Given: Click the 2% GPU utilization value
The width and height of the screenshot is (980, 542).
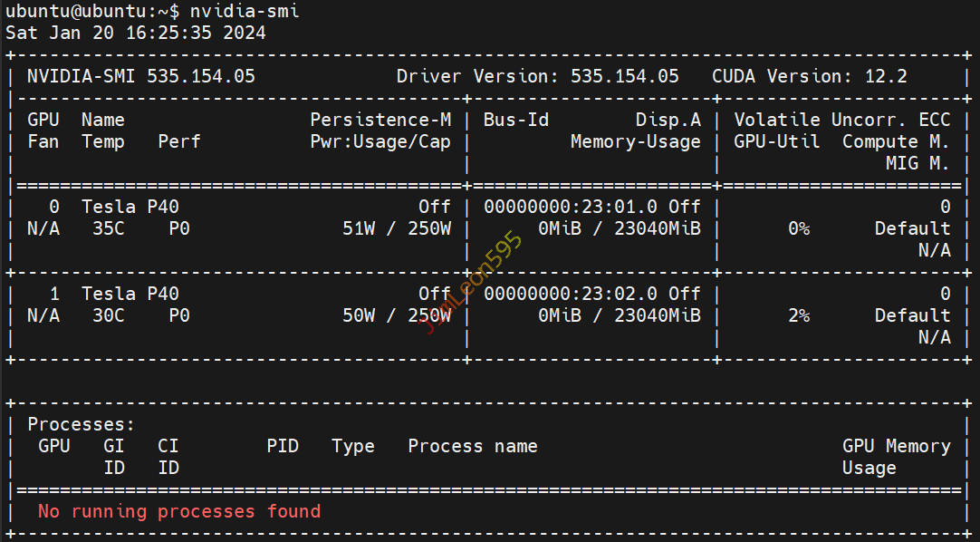Looking at the screenshot, I should (x=798, y=315).
